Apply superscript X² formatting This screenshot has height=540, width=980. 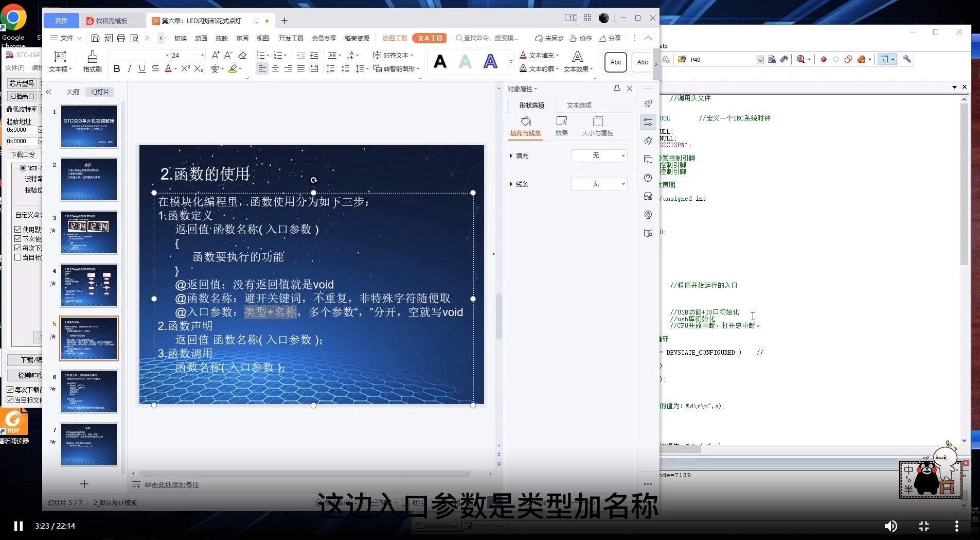click(x=186, y=68)
